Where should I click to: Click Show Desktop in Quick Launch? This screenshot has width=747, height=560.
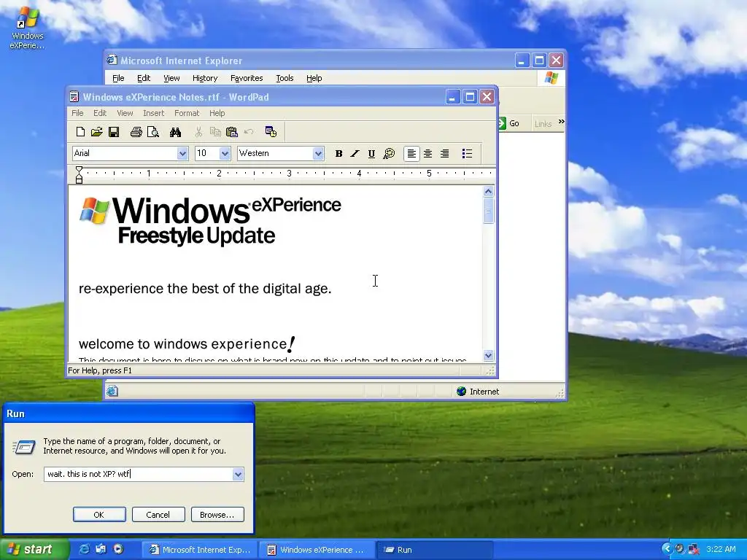(101, 550)
